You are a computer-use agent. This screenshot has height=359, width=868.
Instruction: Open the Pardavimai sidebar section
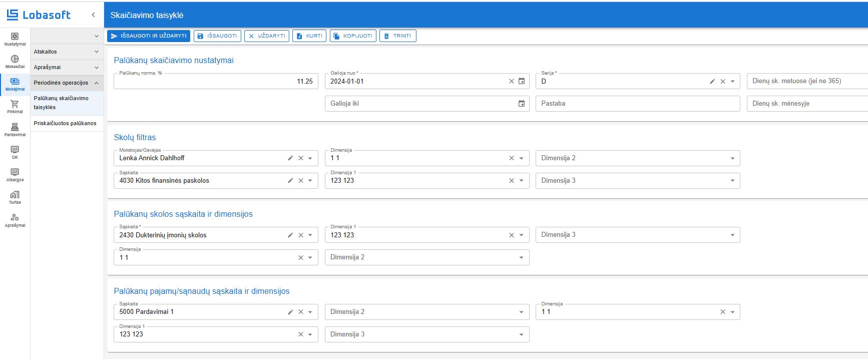click(x=15, y=130)
